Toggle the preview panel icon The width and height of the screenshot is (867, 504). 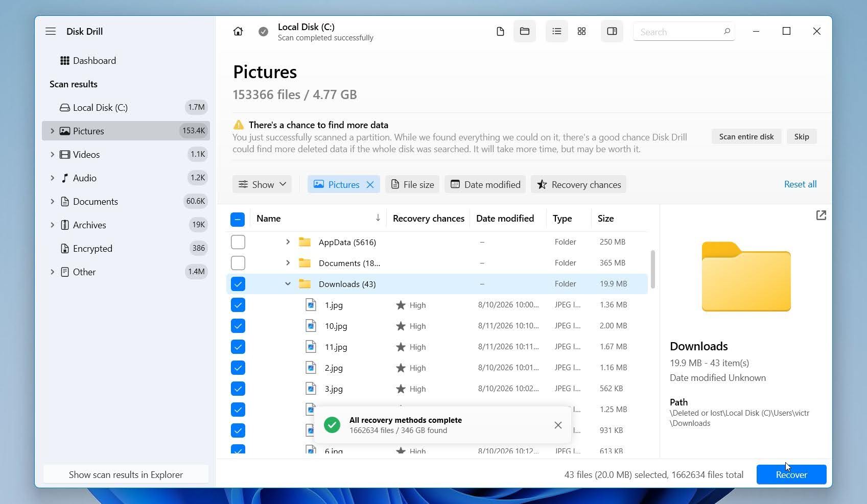point(612,31)
